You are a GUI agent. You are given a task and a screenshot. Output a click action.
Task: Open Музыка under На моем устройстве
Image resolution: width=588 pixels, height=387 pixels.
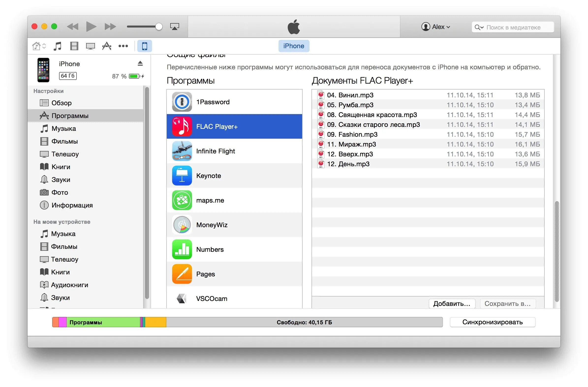click(85, 234)
